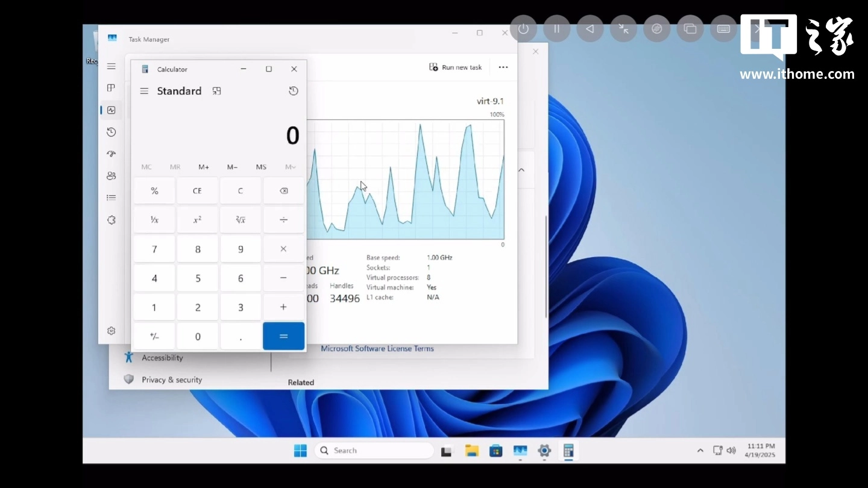868x488 pixels.
Task: Select Performance in Task Manager sidebar
Action: pos(111,110)
